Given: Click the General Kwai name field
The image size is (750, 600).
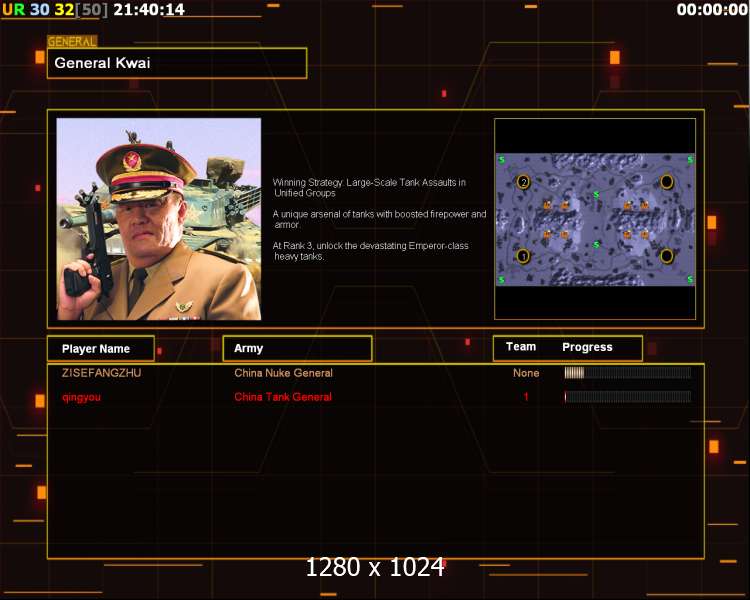Looking at the screenshot, I should (x=177, y=63).
